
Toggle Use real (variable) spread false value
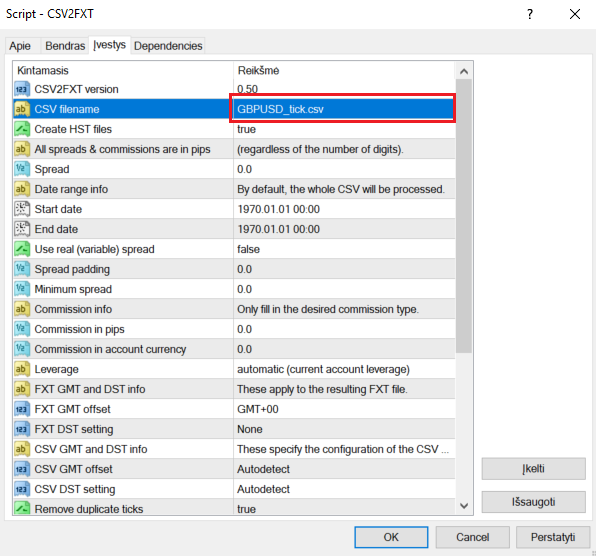[x=344, y=249]
